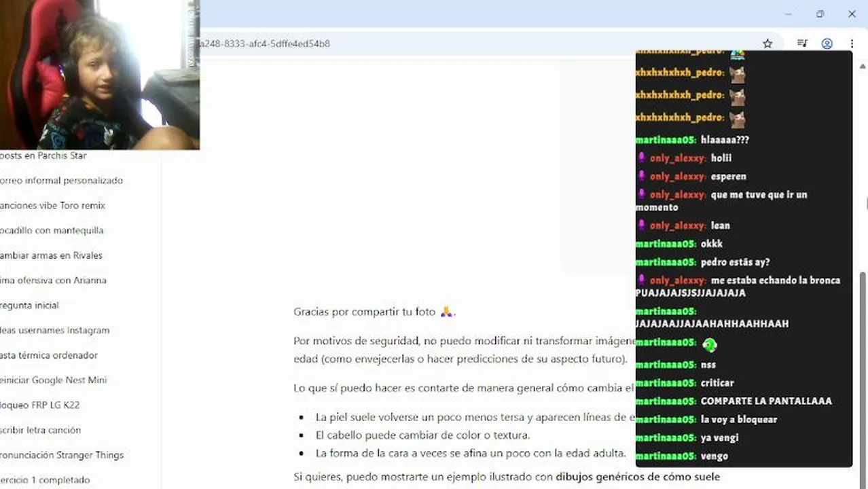Click 'Gracias por compartir tu foto' text
Image resolution: width=868 pixels, height=489 pixels.
tap(364, 312)
